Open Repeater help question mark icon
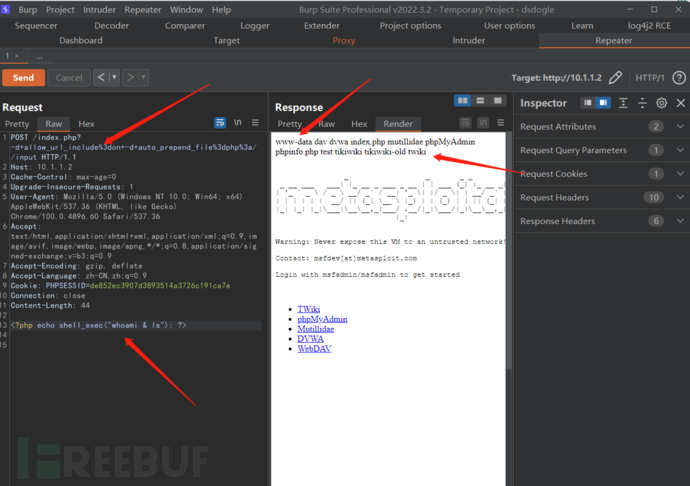 (679, 78)
